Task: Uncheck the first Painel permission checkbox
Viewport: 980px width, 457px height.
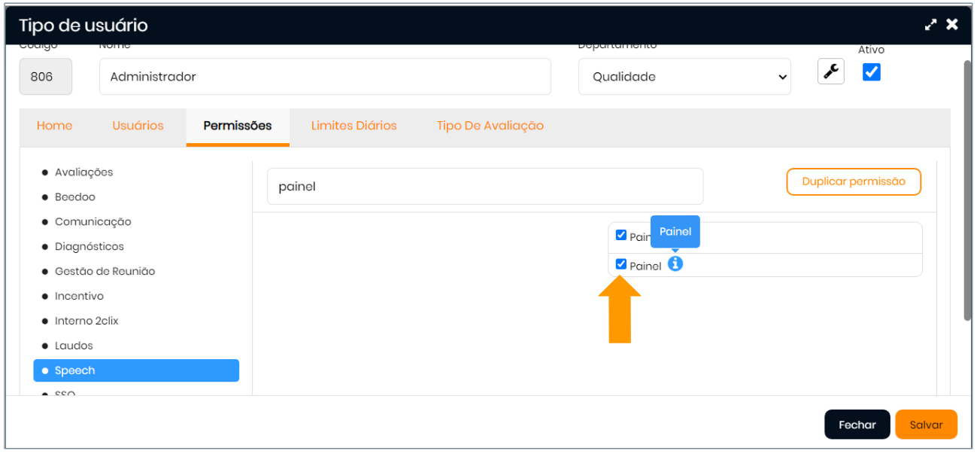Action: (620, 235)
